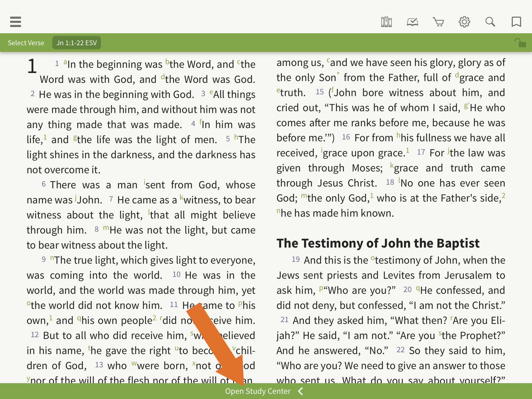This screenshot has height=399, width=532.
Task: Tap Select Verse
Action: [26, 43]
